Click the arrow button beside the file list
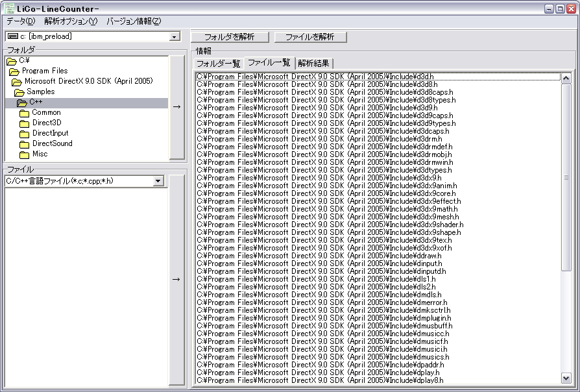Screen dimensions: 580x392 click(x=176, y=280)
